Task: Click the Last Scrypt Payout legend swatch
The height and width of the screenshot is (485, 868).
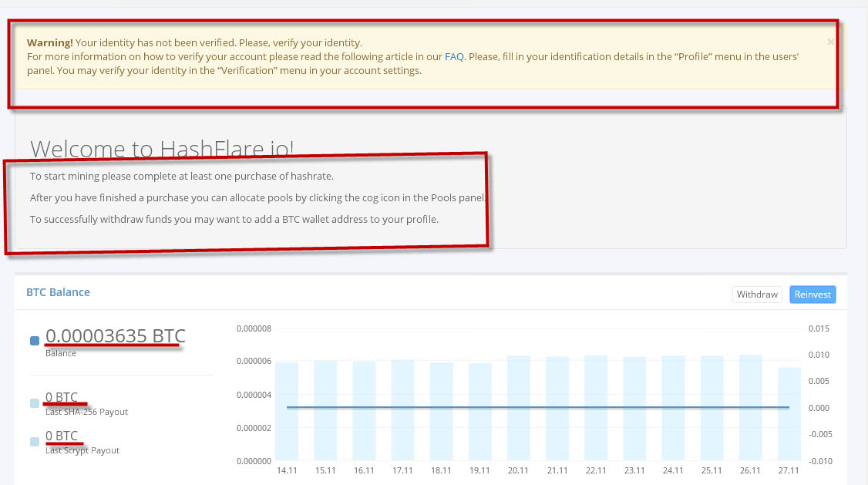Action: pyautogui.click(x=35, y=441)
